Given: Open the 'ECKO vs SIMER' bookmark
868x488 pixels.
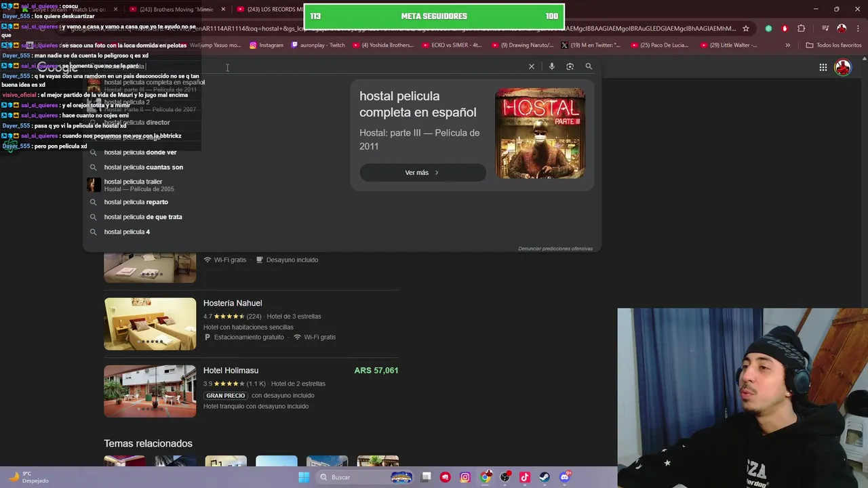Looking at the screenshot, I should click(x=452, y=45).
